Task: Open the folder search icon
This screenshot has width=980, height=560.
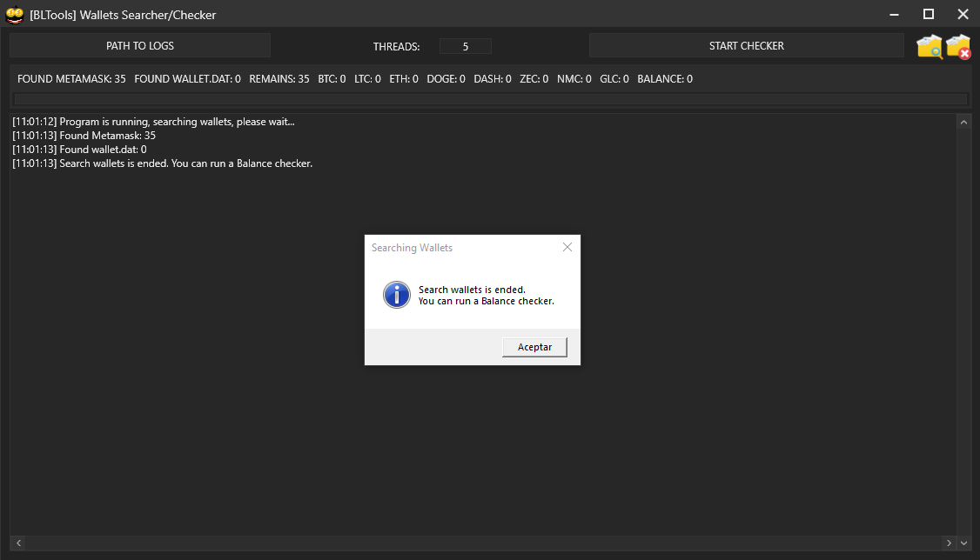Action: click(x=930, y=46)
